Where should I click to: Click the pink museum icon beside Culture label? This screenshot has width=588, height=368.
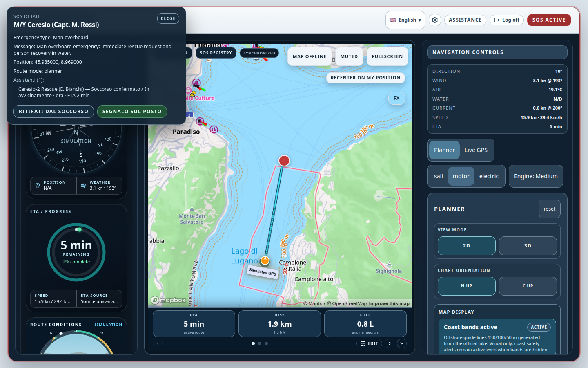(x=188, y=90)
